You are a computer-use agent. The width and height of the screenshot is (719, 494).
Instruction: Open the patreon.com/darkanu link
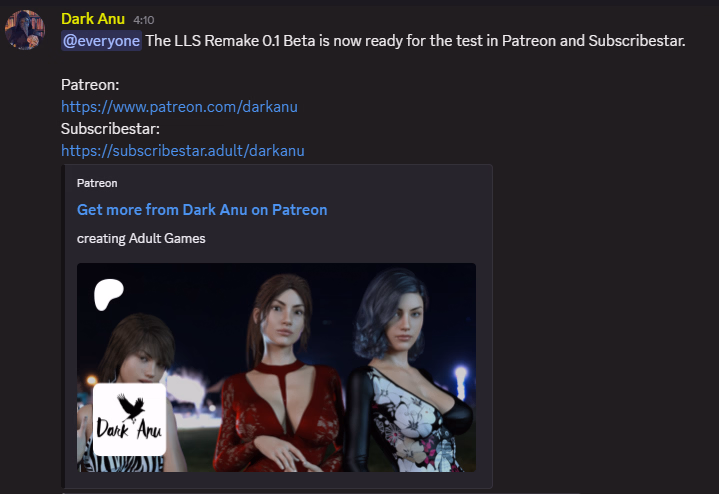179,107
